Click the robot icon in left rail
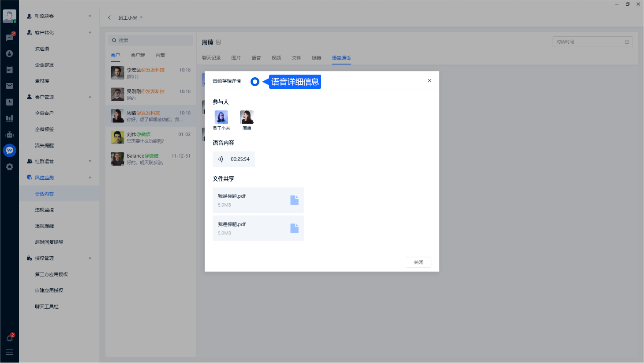This screenshot has width=644, height=363. 9,134
